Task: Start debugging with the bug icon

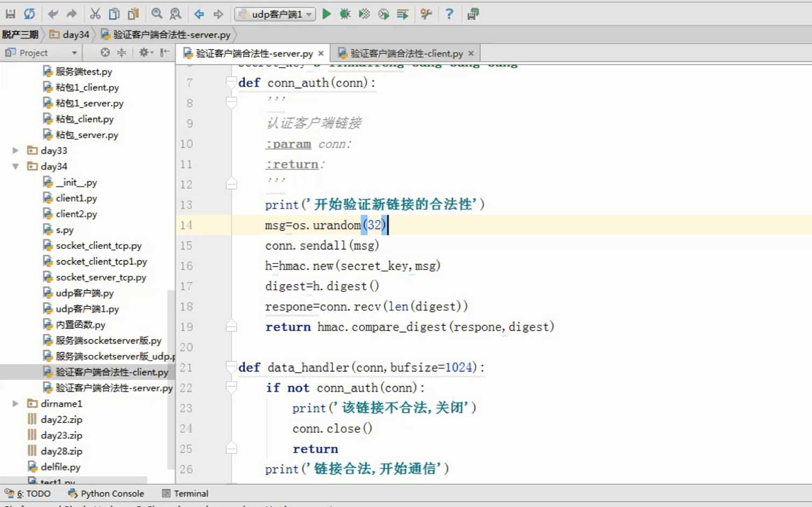Action: coord(345,14)
